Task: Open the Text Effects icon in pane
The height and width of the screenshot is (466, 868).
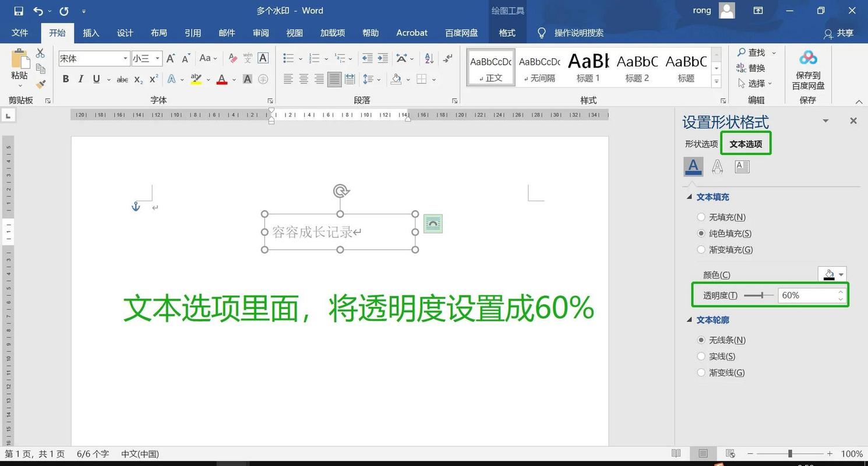Action: (718, 167)
